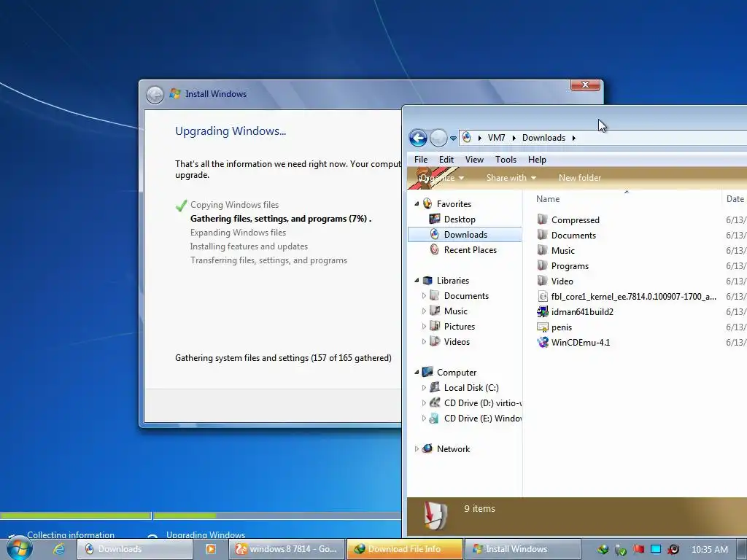Select the Programs folder icon
Screen dimensions: 747x560
(542, 265)
